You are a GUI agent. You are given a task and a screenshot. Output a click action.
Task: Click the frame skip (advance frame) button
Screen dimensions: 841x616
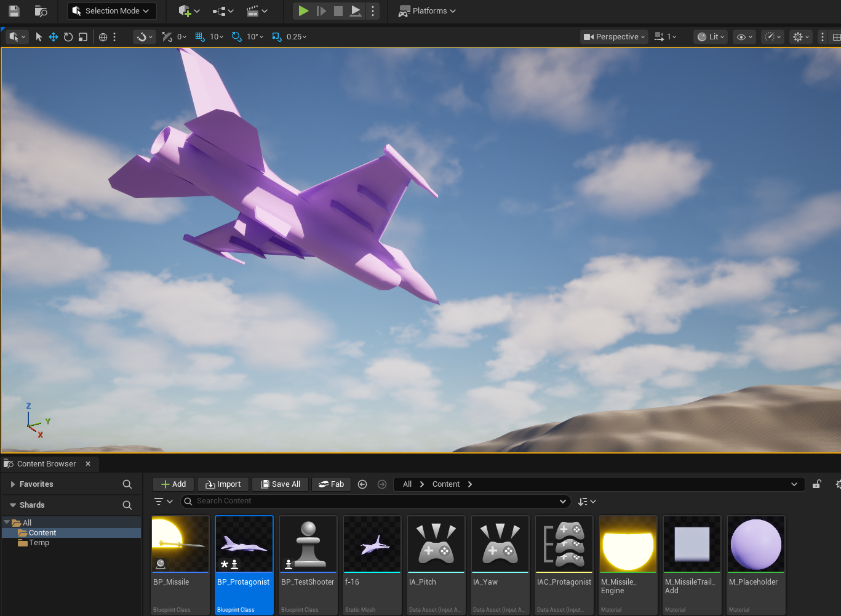321,11
